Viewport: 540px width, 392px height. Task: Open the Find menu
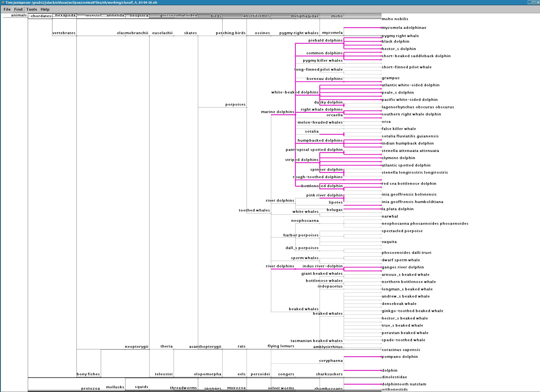click(x=18, y=9)
